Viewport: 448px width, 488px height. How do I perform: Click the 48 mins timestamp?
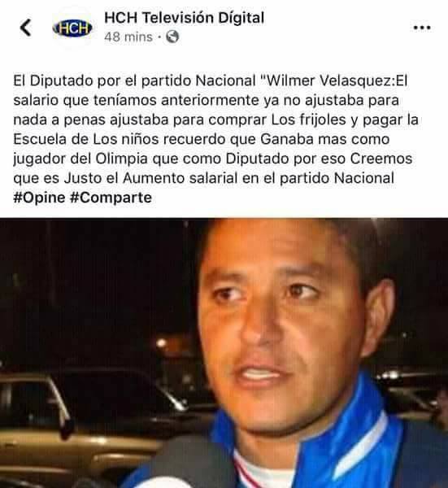(128, 37)
